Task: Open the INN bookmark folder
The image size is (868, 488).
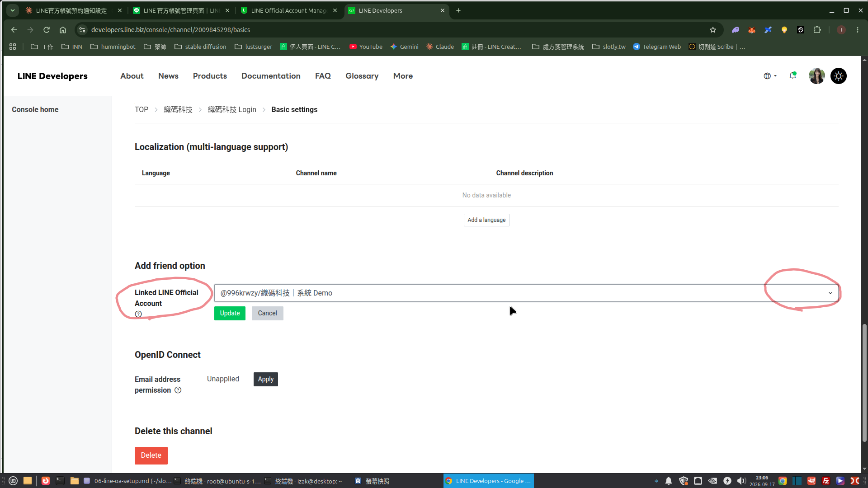Action: click(72, 47)
